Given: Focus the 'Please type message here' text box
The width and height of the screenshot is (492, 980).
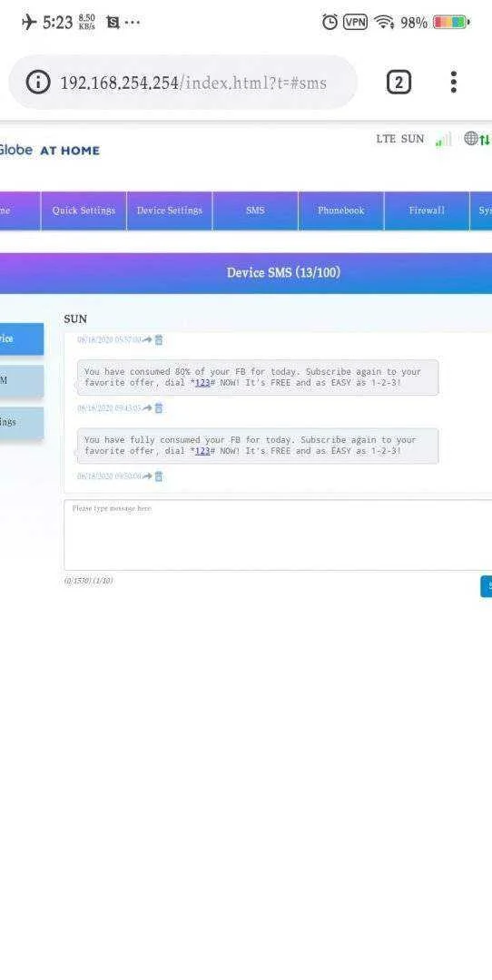Looking at the screenshot, I should click(278, 535).
